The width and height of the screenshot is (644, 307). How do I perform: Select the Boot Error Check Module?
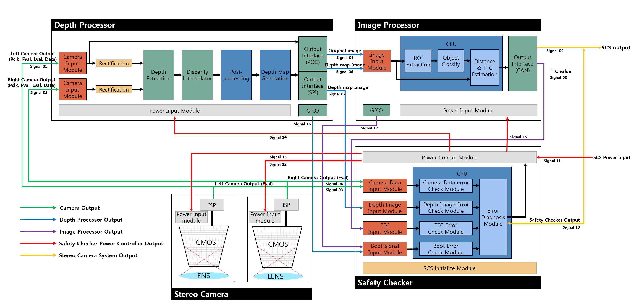click(446, 249)
